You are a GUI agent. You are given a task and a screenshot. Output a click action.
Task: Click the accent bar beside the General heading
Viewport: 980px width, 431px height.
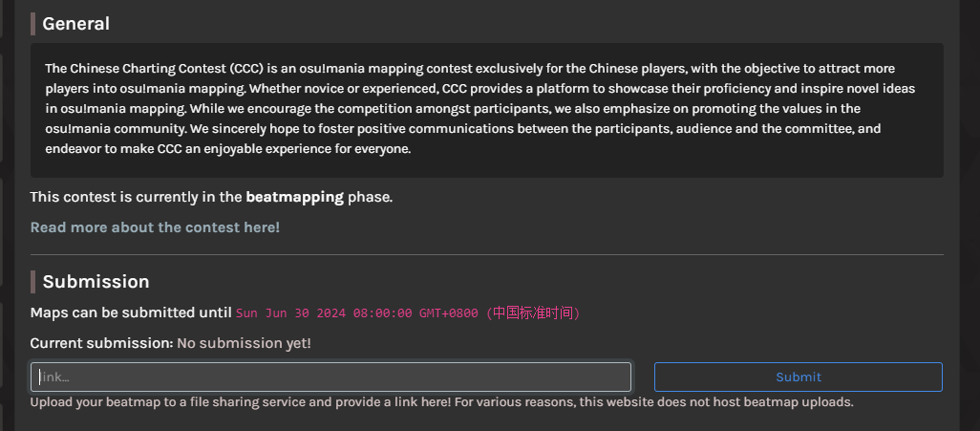(32, 24)
